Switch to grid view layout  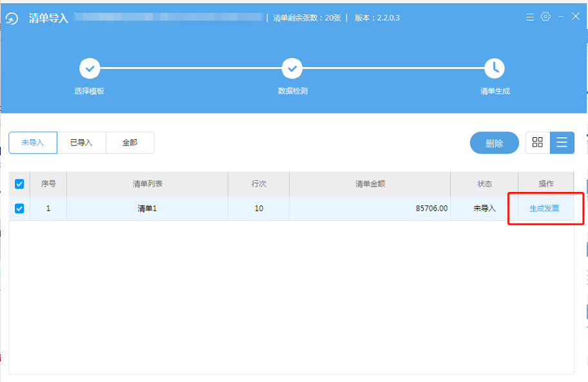pos(538,143)
